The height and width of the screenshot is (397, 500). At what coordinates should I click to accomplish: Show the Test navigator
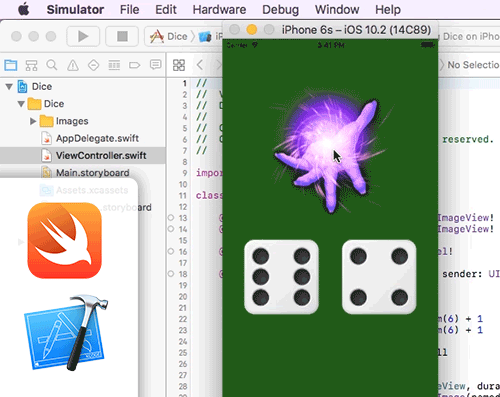93,65
